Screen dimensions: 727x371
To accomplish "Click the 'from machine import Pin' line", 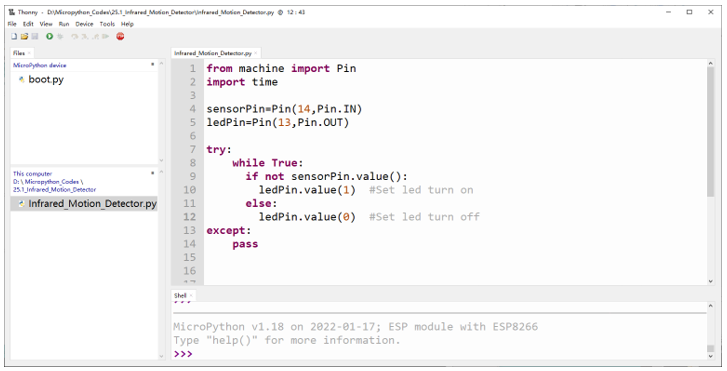I will pyautogui.click(x=281, y=68).
